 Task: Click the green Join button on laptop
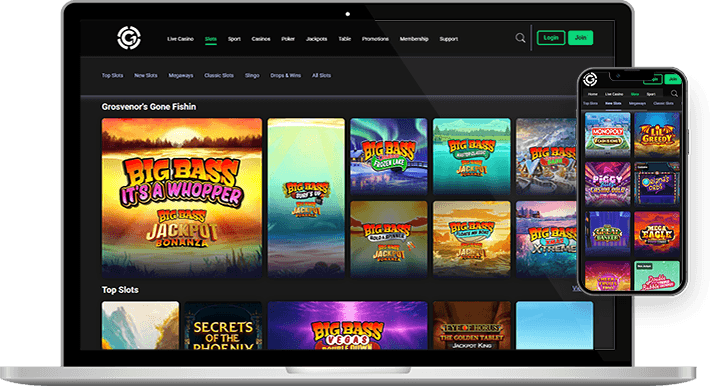point(581,38)
